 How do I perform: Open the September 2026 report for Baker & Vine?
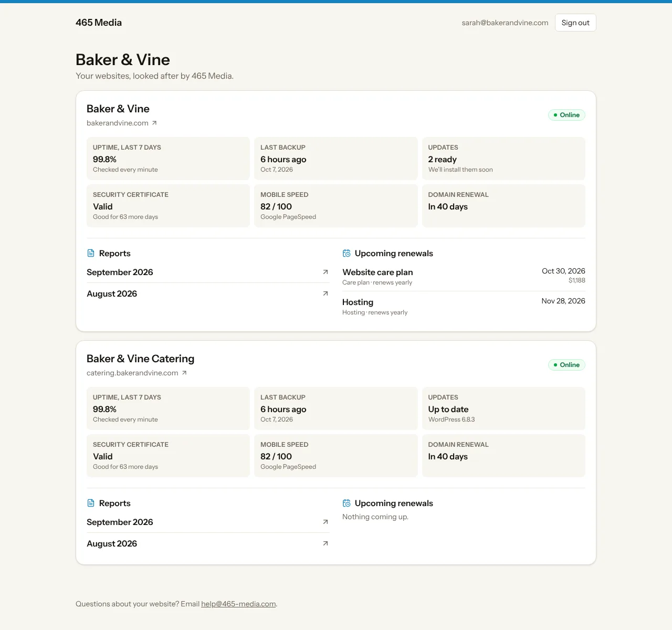point(208,272)
